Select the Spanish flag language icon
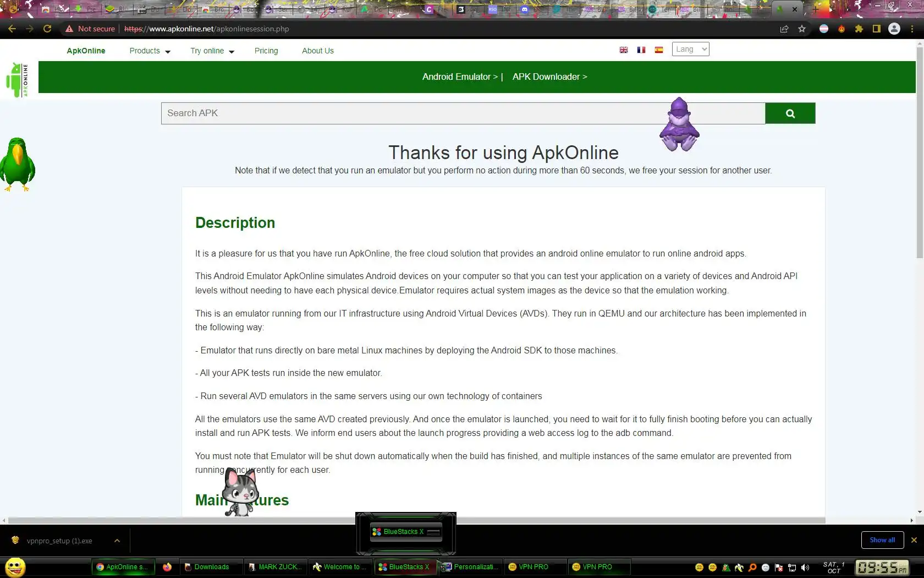The image size is (924, 578). point(659,50)
